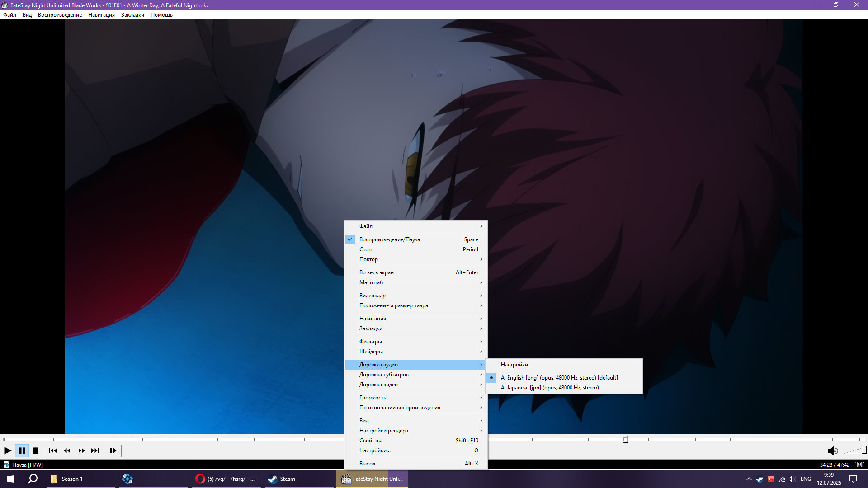Click the volume slider wedge

pos(855,450)
